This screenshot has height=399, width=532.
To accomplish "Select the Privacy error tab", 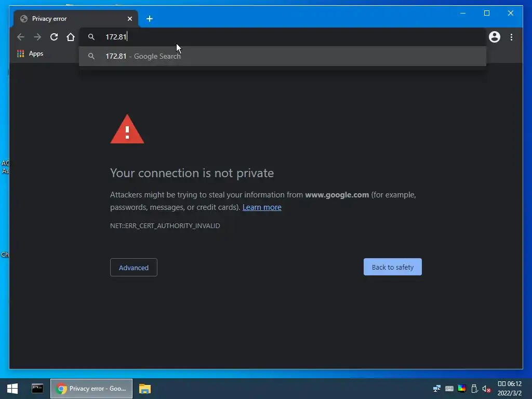I will point(76,19).
